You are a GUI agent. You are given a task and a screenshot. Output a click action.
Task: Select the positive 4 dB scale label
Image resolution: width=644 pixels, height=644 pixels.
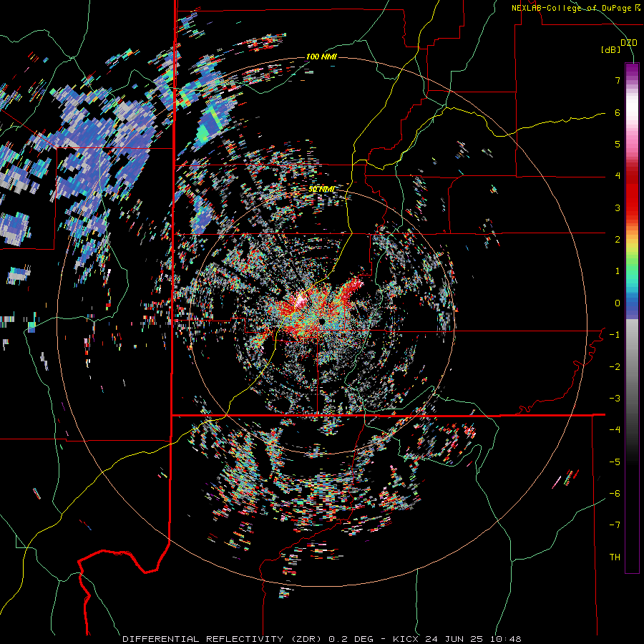[618, 176]
